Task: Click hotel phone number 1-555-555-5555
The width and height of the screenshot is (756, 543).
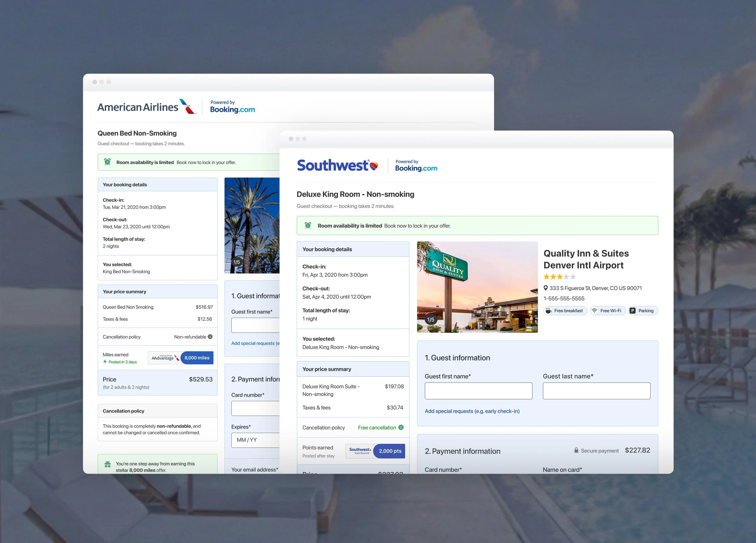Action: [564, 299]
